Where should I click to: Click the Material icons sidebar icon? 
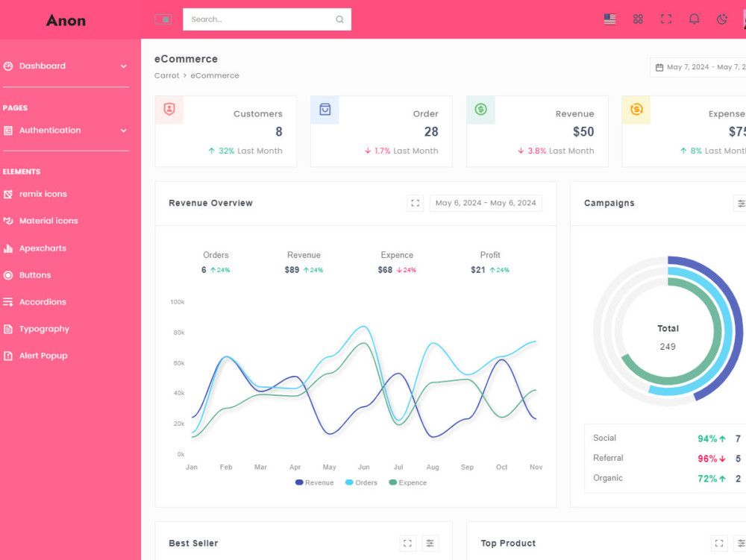click(8, 221)
